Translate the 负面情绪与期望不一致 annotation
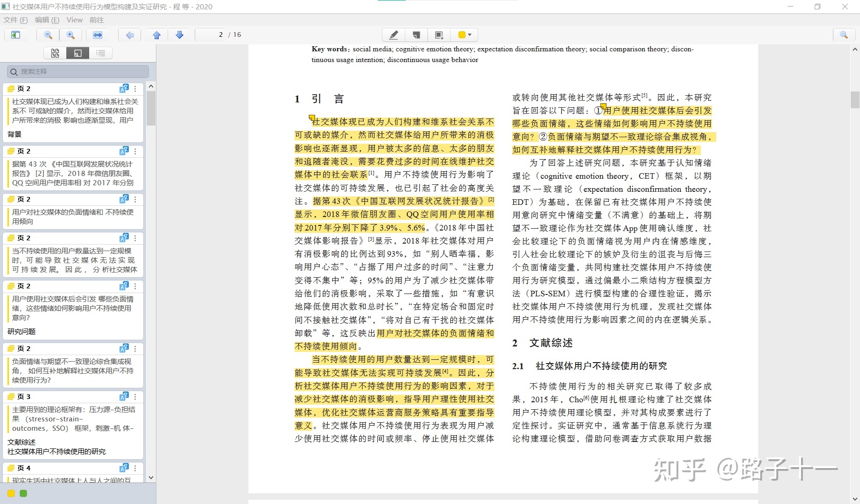This screenshot has height=504, width=860. 124,349
